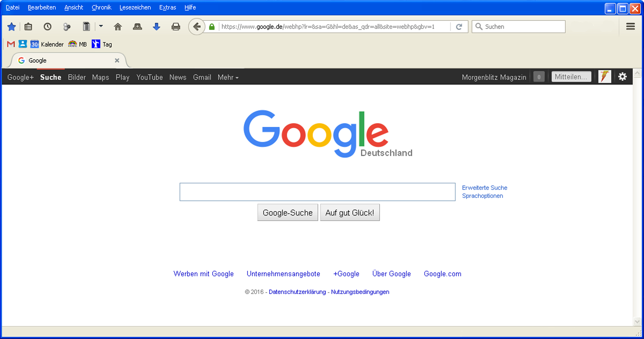Open the Extras menu
The height and width of the screenshot is (339, 644).
[168, 7]
